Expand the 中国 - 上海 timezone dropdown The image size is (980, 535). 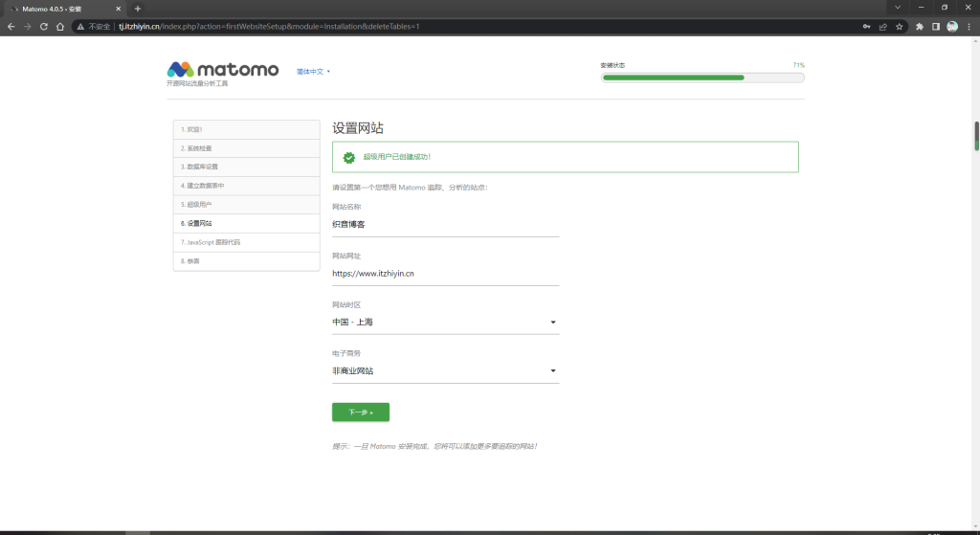click(445, 323)
